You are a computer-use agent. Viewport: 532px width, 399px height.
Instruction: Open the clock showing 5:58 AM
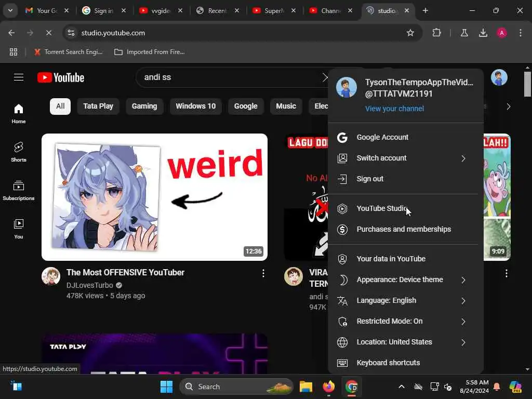click(x=474, y=387)
